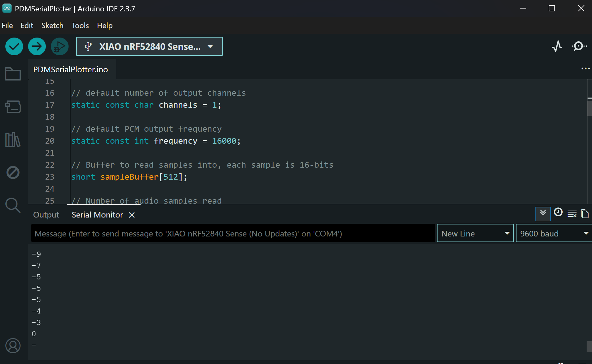Image resolution: width=592 pixels, height=364 pixels.
Task: Click the channels declaration on line 17
Action: (146, 105)
